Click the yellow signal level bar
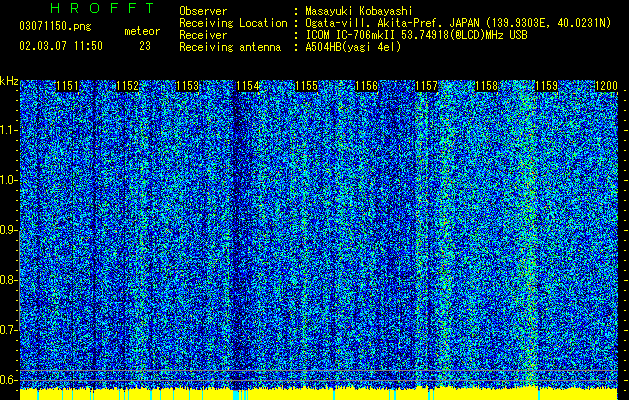629x400 pixels. pos(319,394)
